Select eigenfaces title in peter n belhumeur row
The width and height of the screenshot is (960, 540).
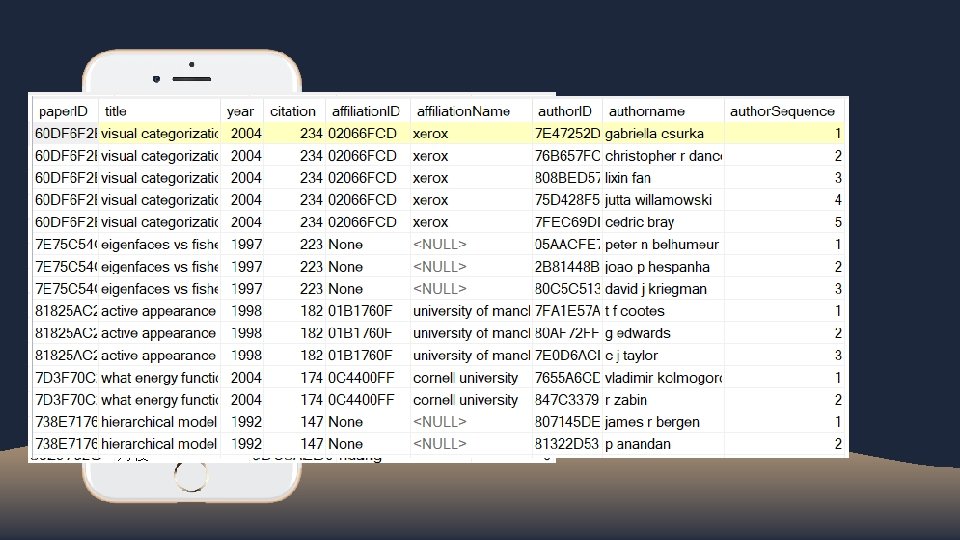click(159, 244)
